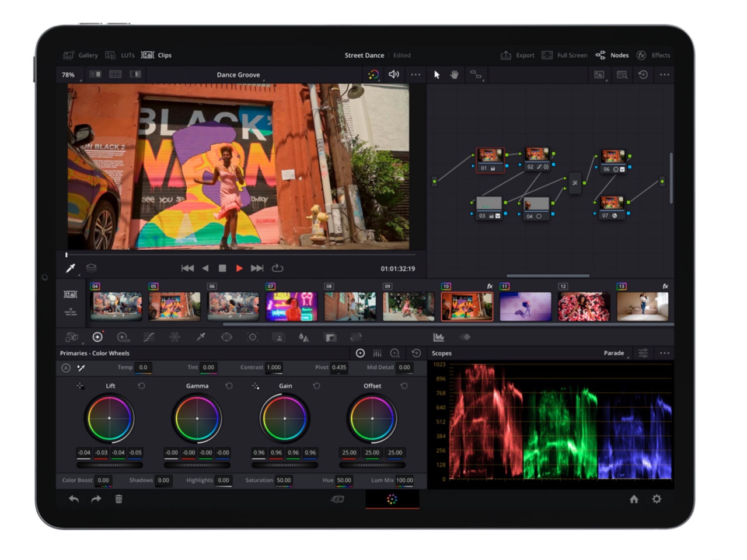The image size is (747, 560).
Task: Stop playback
Action: coord(222,268)
